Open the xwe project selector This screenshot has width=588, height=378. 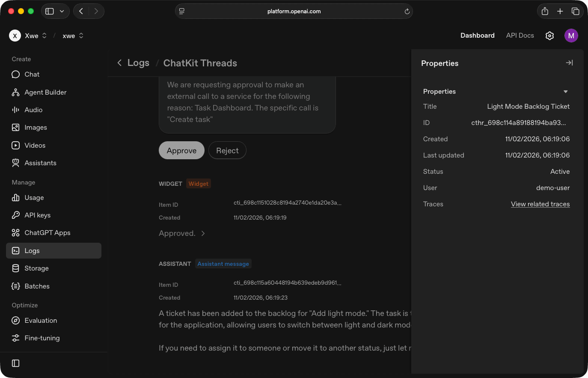73,36
